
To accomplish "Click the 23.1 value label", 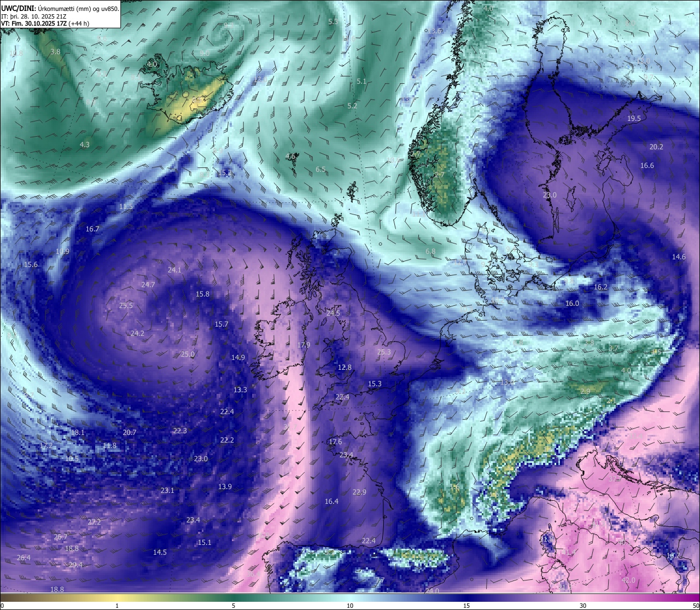I will (167, 491).
